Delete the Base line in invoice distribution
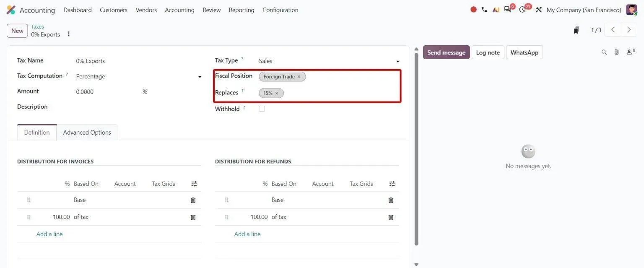The image size is (644, 268). tap(193, 200)
